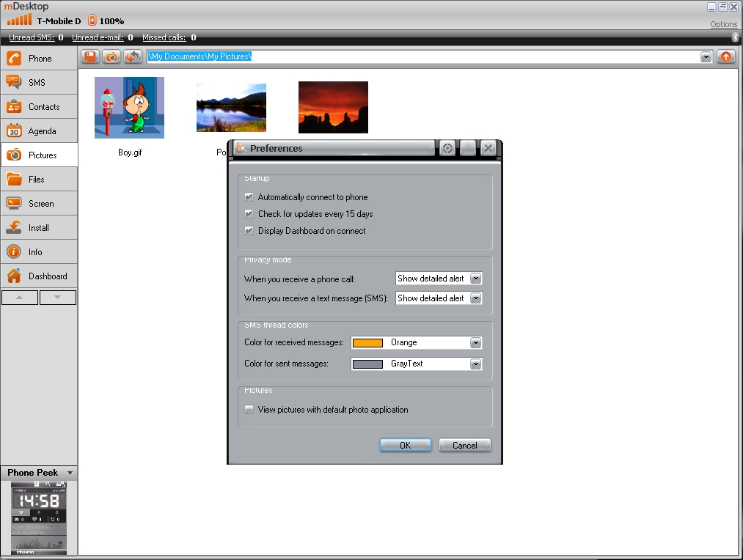The height and width of the screenshot is (560, 743).
Task: Select the red sunset picture thumbnail
Action: 333,107
